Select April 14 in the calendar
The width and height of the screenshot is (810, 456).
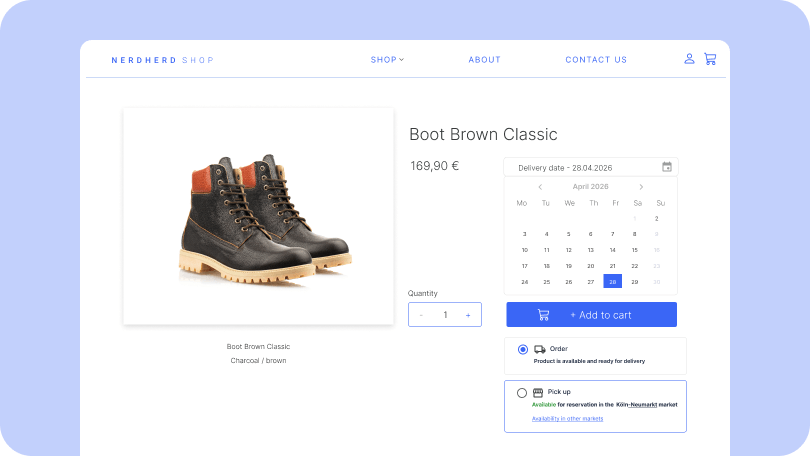click(613, 250)
